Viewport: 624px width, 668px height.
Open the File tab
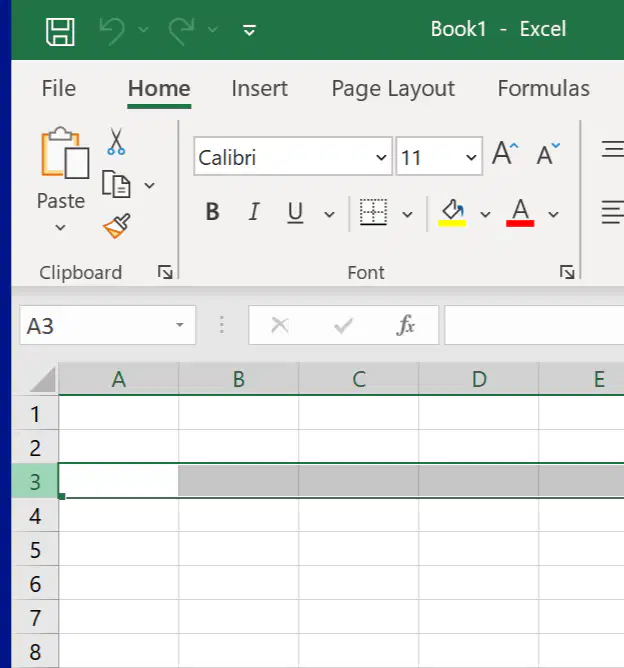coord(59,89)
